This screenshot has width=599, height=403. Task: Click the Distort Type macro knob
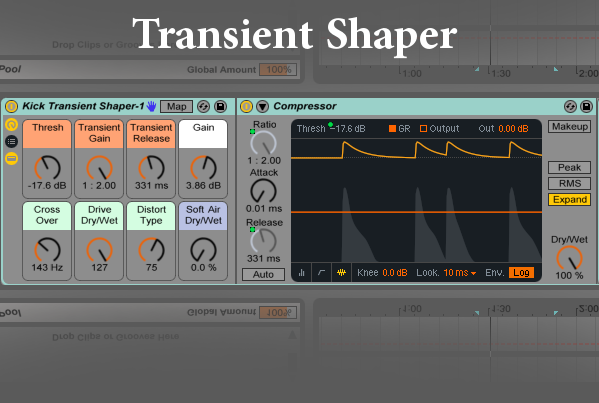pyautogui.click(x=151, y=250)
